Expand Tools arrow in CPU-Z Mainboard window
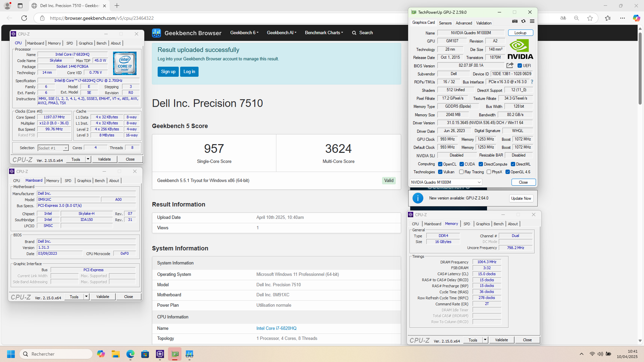This screenshot has width=644, height=362. [86, 297]
